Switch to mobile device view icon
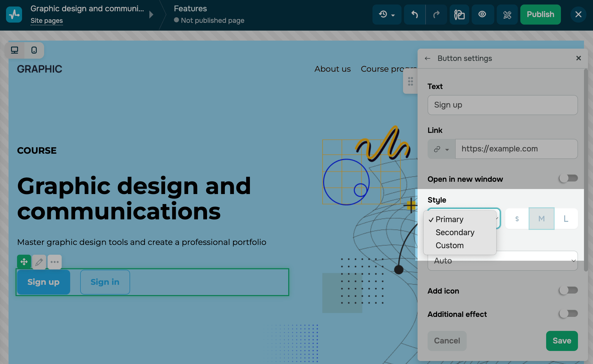The height and width of the screenshot is (364, 593). [34, 50]
